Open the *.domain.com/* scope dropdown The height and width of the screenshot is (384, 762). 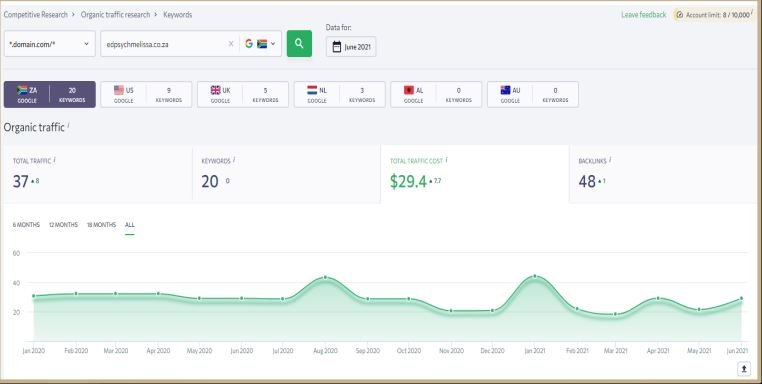(50, 44)
